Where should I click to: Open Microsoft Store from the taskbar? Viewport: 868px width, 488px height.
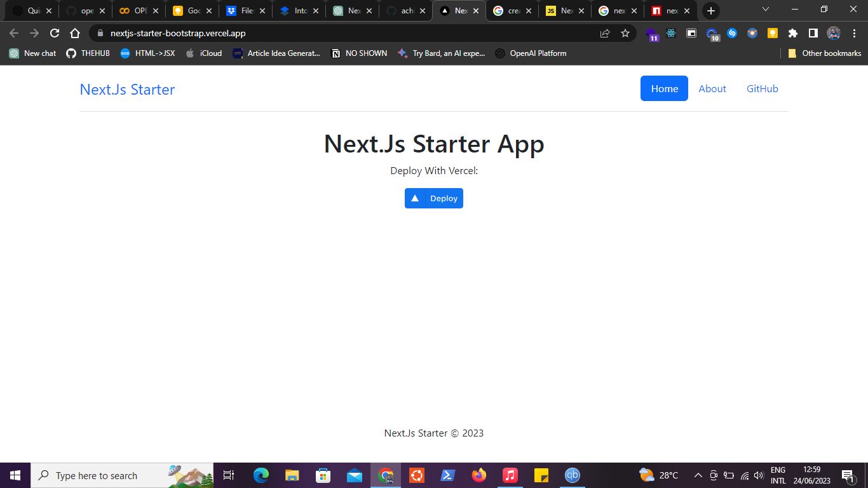point(323,475)
